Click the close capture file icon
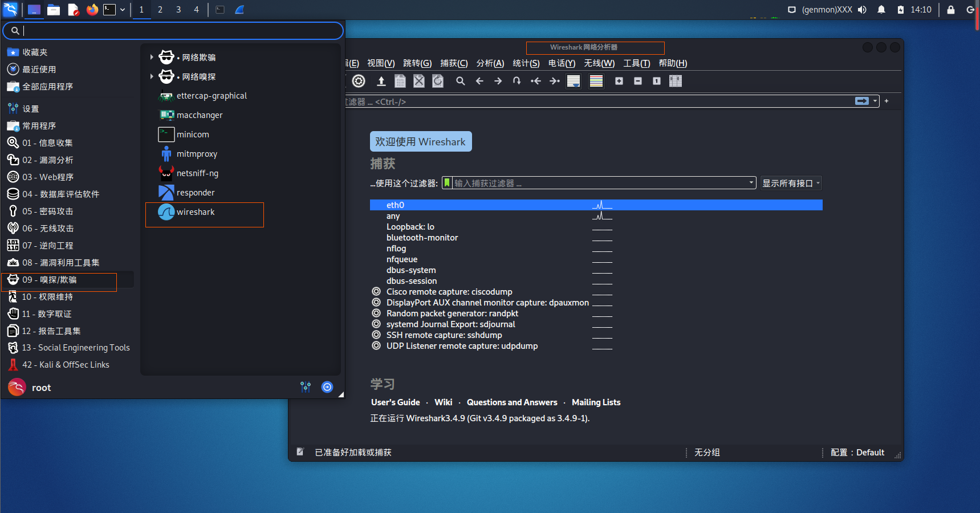980x513 pixels. (419, 81)
